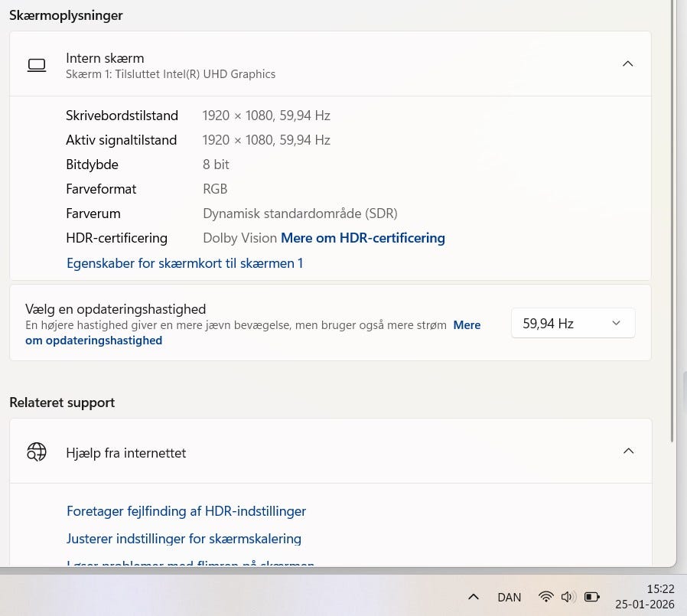687x616 pixels.
Task: Click the Skærm 1: Tilsluttet Intel(R) UHD Graphics subtitle
Action: click(x=171, y=74)
